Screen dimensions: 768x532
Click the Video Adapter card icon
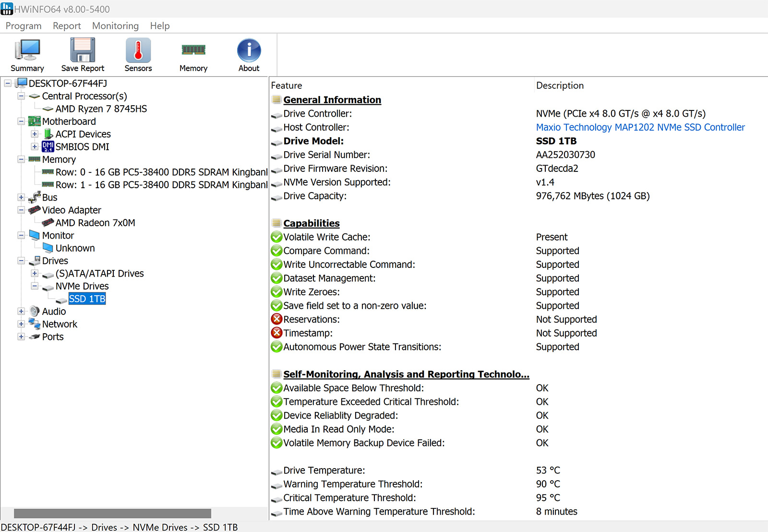pyautogui.click(x=35, y=210)
